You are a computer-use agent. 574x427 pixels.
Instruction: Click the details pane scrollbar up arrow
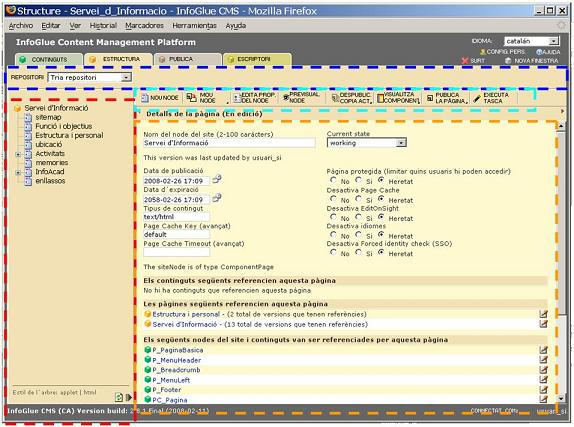pos(561,126)
